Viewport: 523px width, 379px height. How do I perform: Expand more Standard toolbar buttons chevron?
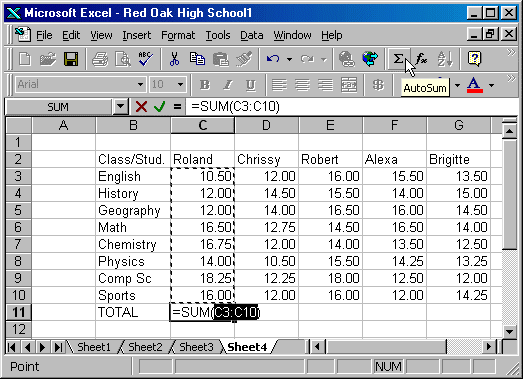(511, 53)
